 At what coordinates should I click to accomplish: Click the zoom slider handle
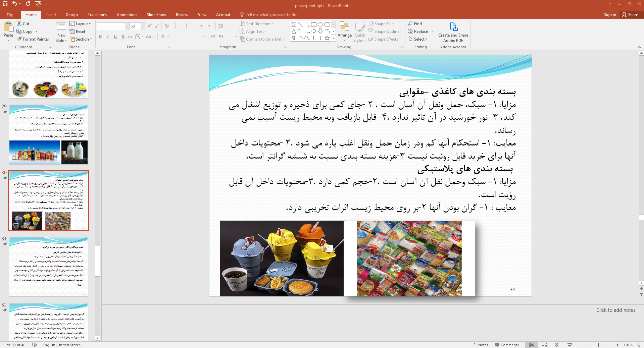pos(598,345)
